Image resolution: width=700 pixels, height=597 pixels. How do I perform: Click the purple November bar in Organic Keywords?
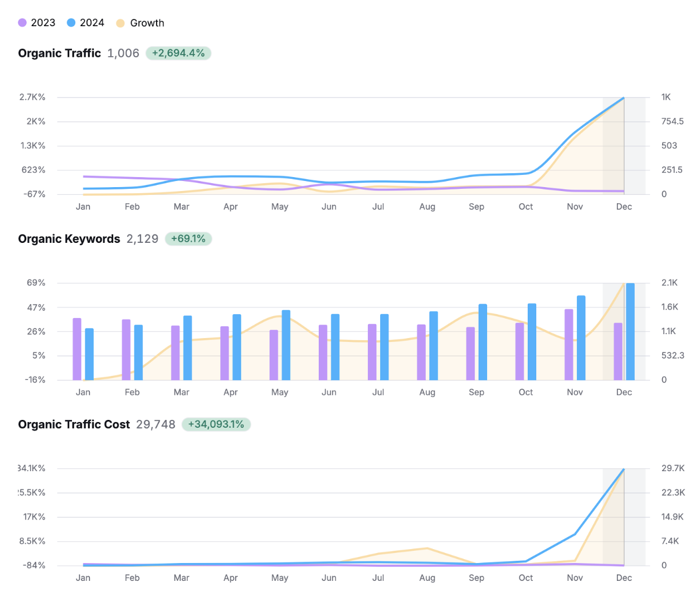(x=568, y=344)
